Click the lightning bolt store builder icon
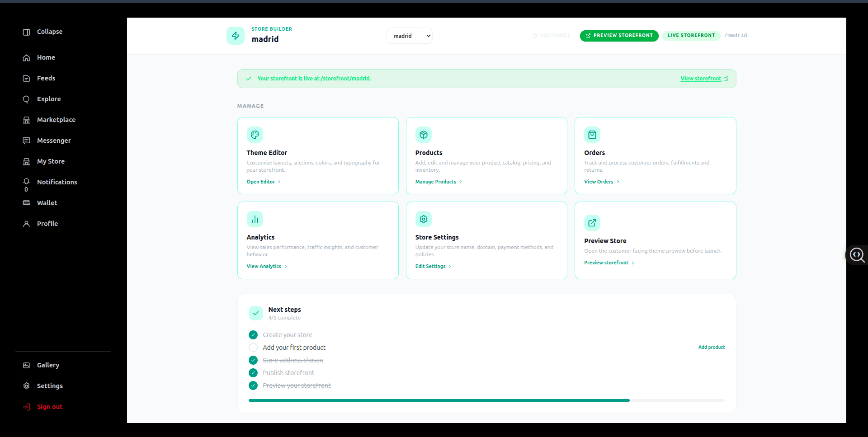The height and width of the screenshot is (437, 868). coord(236,36)
